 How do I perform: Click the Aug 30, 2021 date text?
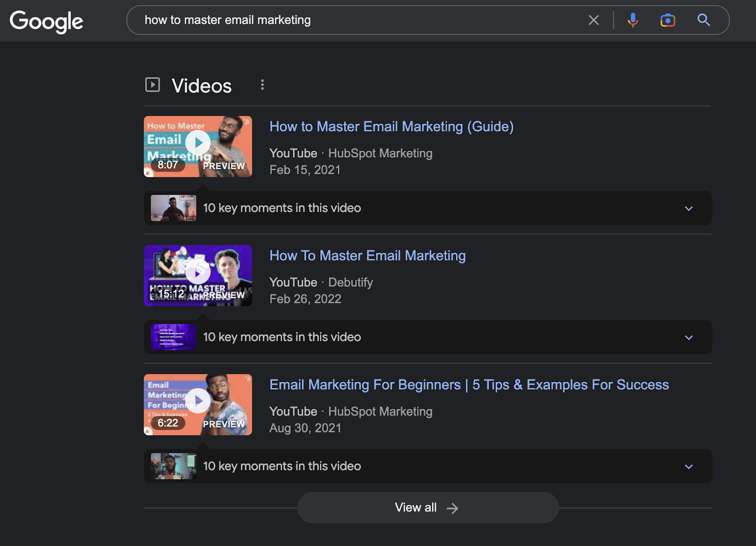click(305, 428)
